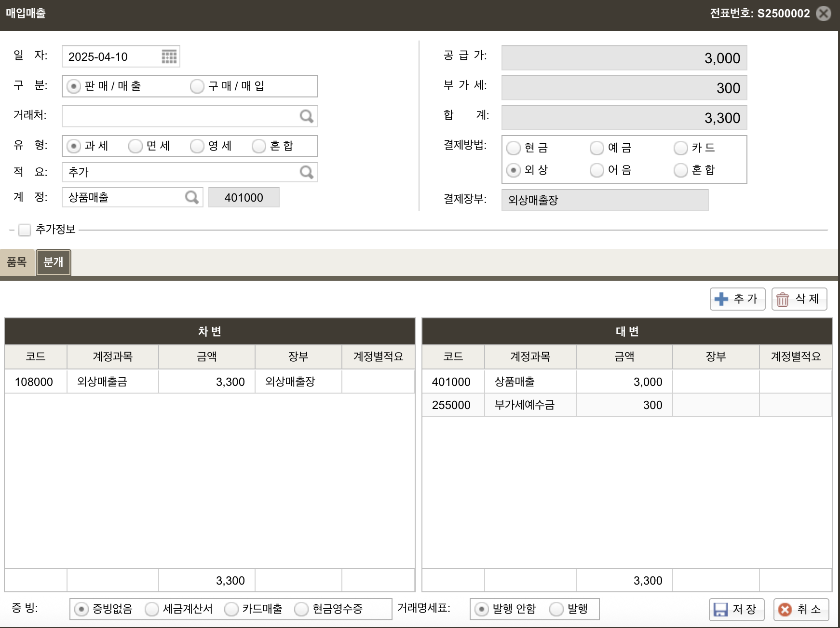Click the 부가세 amount field 300

coord(624,88)
